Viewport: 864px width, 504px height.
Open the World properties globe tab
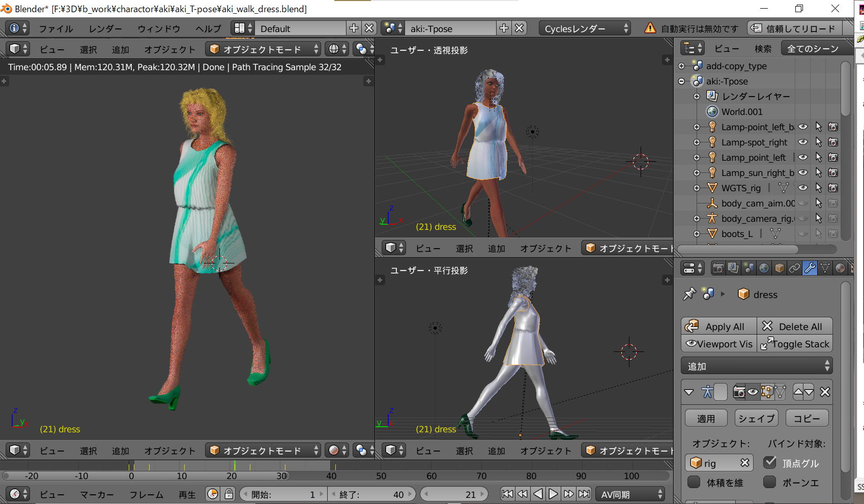click(764, 268)
